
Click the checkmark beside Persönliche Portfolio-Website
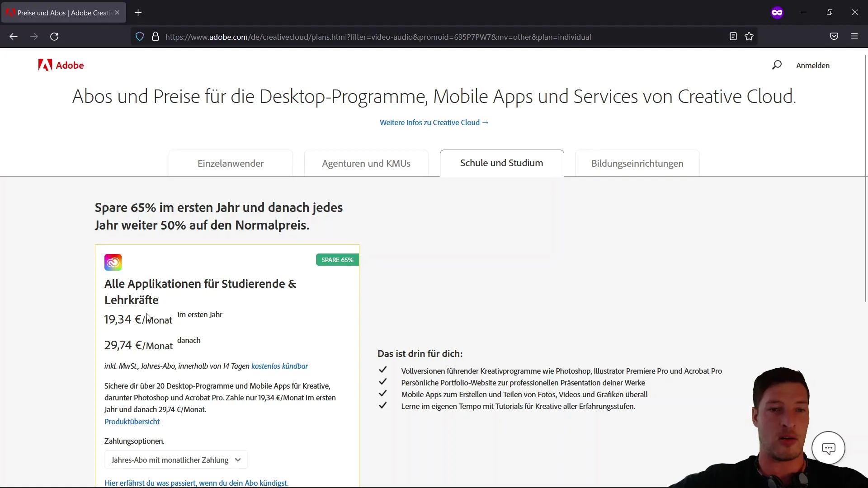point(382,382)
